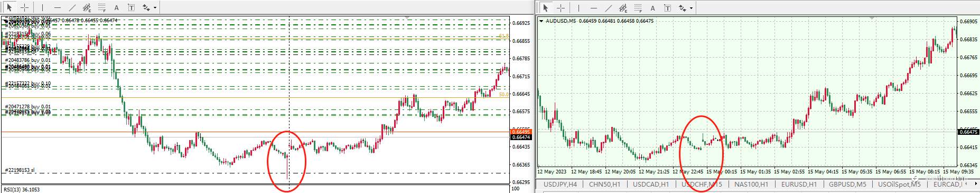Screen dimensions: 980x193
Task: Activate cursor arrow tool in right toolbar
Action: click(x=546, y=7)
